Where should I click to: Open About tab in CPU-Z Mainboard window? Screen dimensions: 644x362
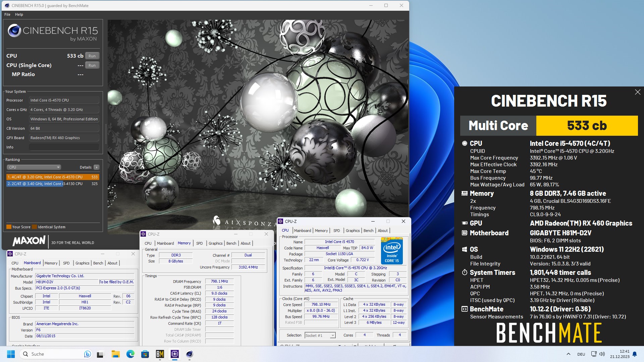point(112,263)
